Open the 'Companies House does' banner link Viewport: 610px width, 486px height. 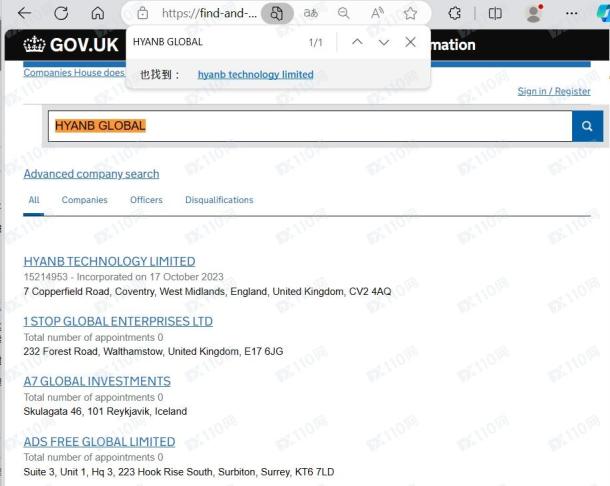(74, 73)
